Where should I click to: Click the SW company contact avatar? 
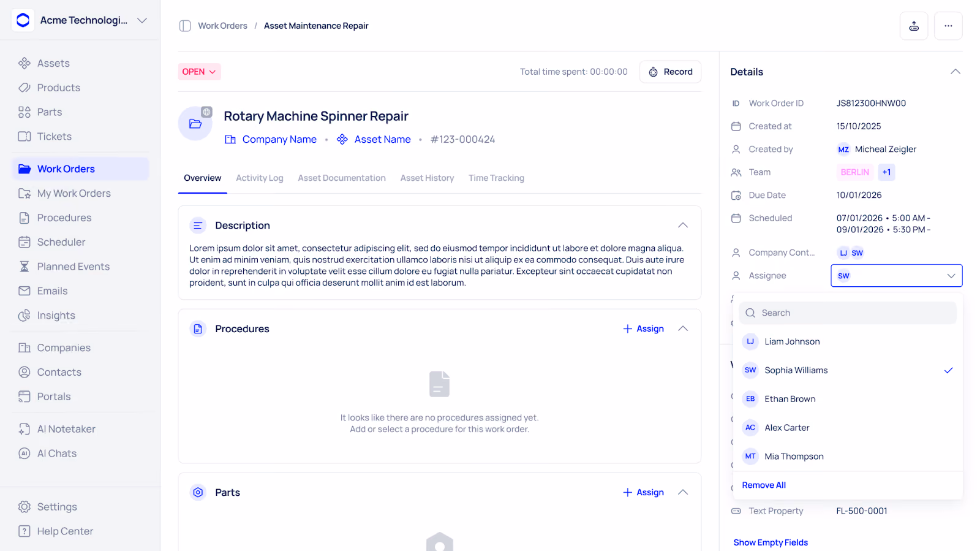(857, 253)
